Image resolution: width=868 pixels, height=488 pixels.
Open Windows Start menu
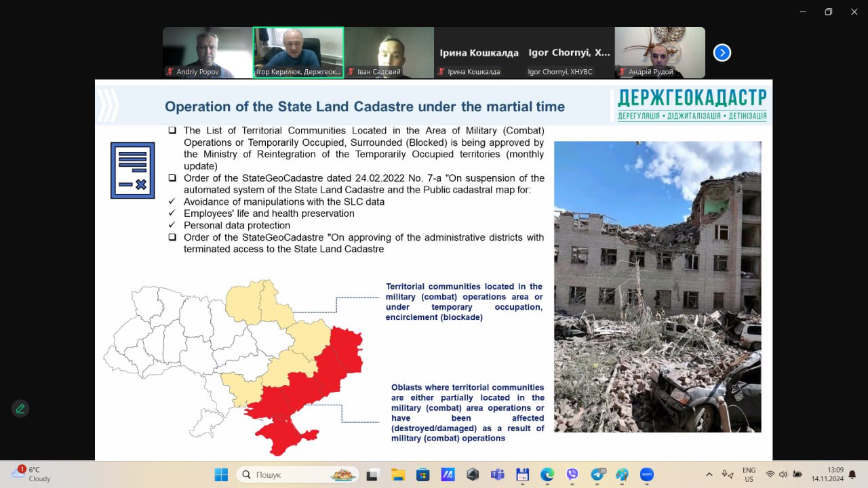221,474
